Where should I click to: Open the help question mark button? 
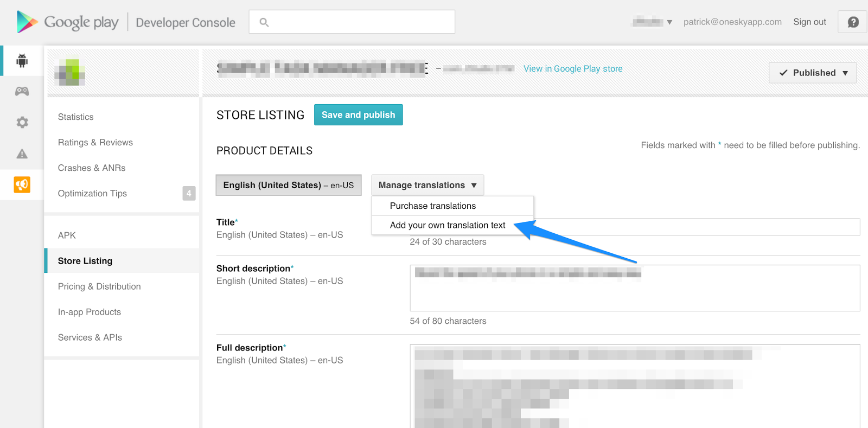click(853, 22)
